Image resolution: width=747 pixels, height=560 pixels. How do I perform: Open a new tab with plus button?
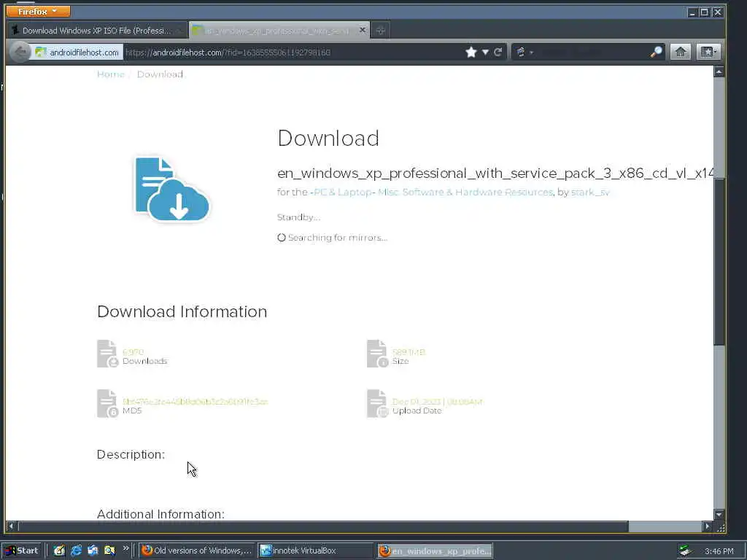(x=380, y=31)
